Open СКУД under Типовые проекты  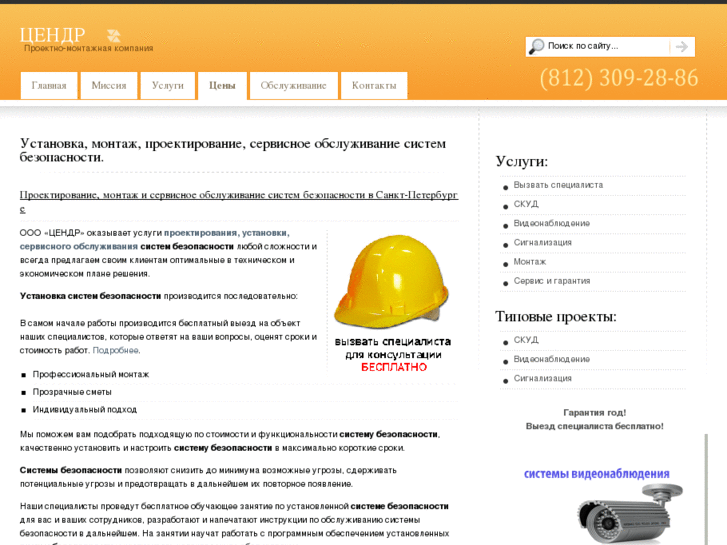[x=526, y=340]
